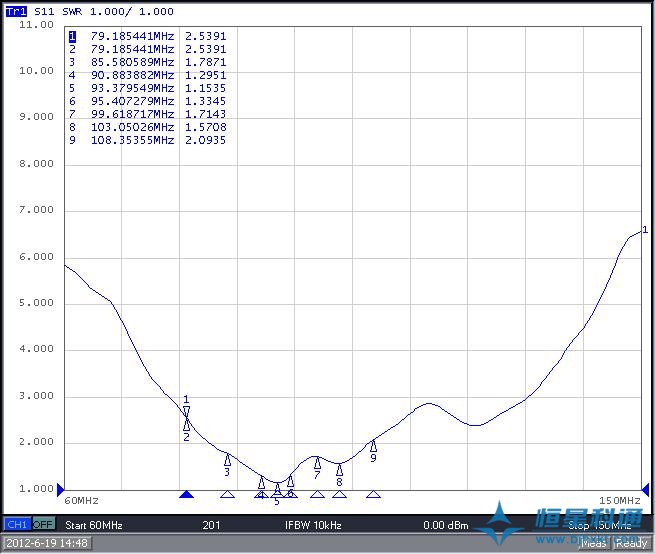Click marker 8 triangle on the curve
Viewport: 655px width, 554px height.
[x=339, y=469]
